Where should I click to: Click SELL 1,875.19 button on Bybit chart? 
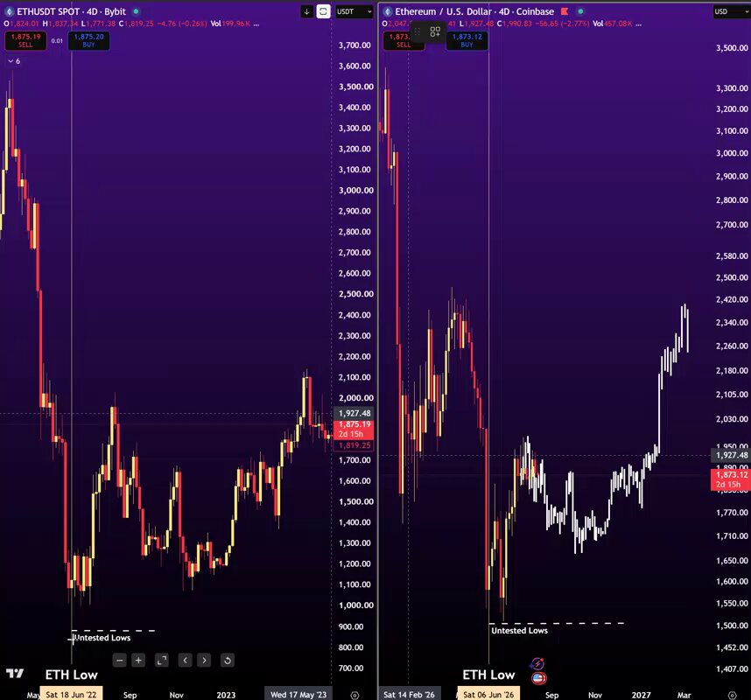coord(26,41)
